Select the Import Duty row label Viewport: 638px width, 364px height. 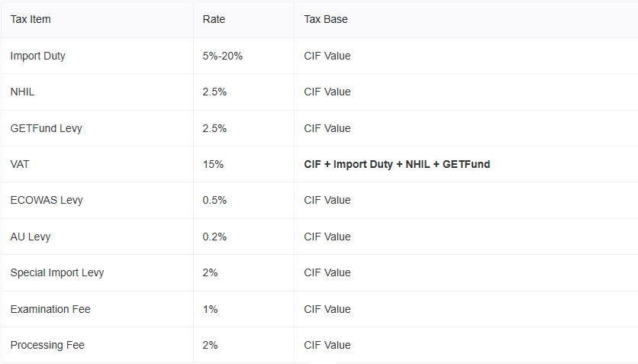38,56
